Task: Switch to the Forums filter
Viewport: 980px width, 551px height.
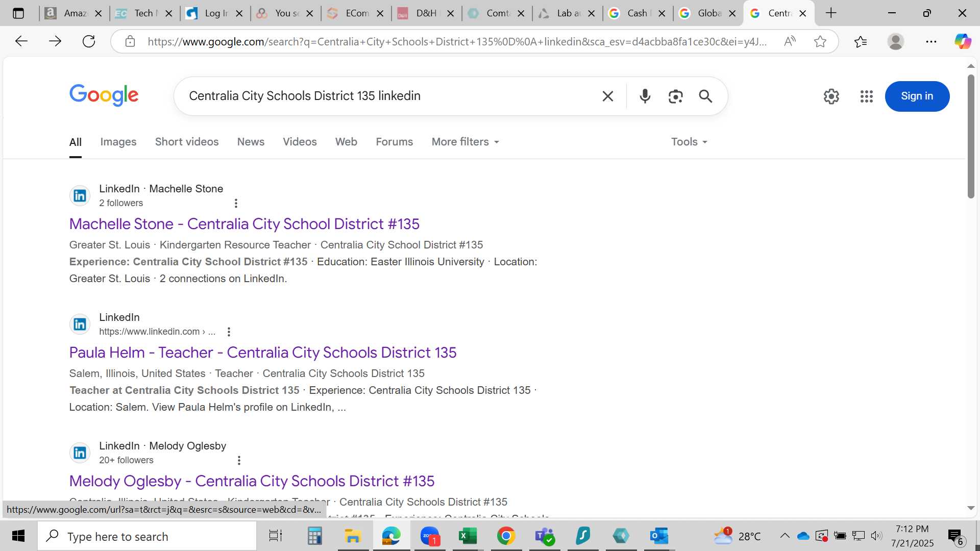Action: (x=395, y=142)
